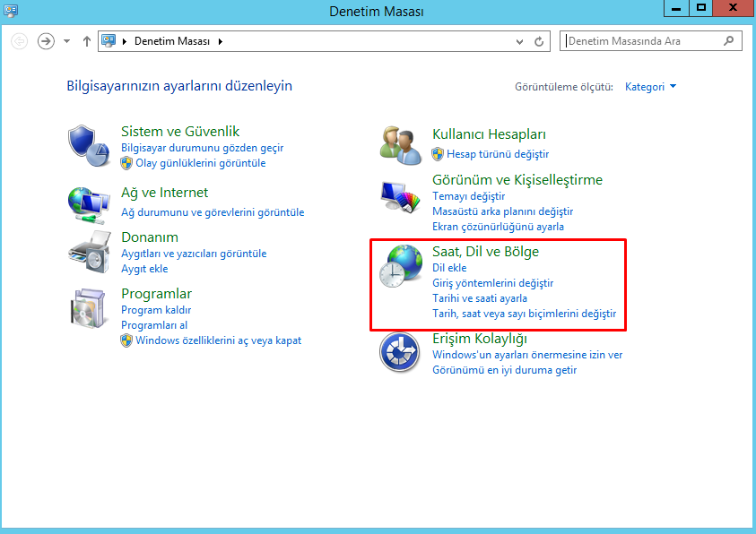The image size is (756, 534).
Task: Click the Hesap türünü değiştir link
Action: coord(498,154)
